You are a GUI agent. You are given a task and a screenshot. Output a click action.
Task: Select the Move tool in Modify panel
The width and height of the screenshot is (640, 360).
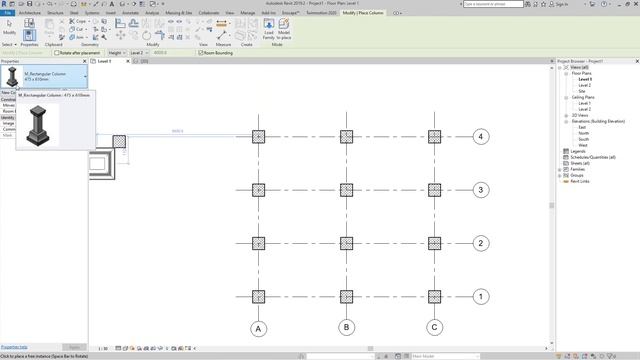120,36
